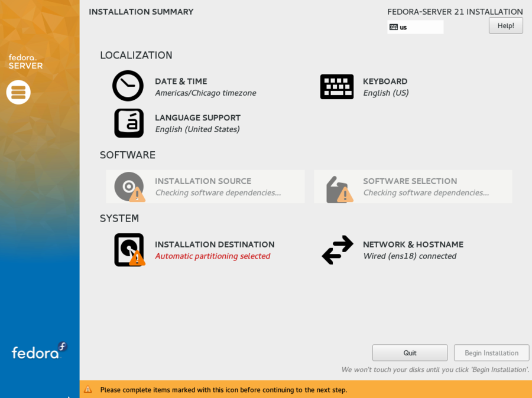532x398 pixels.
Task: Open the DATE & TIME settings label
Action: (181, 81)
